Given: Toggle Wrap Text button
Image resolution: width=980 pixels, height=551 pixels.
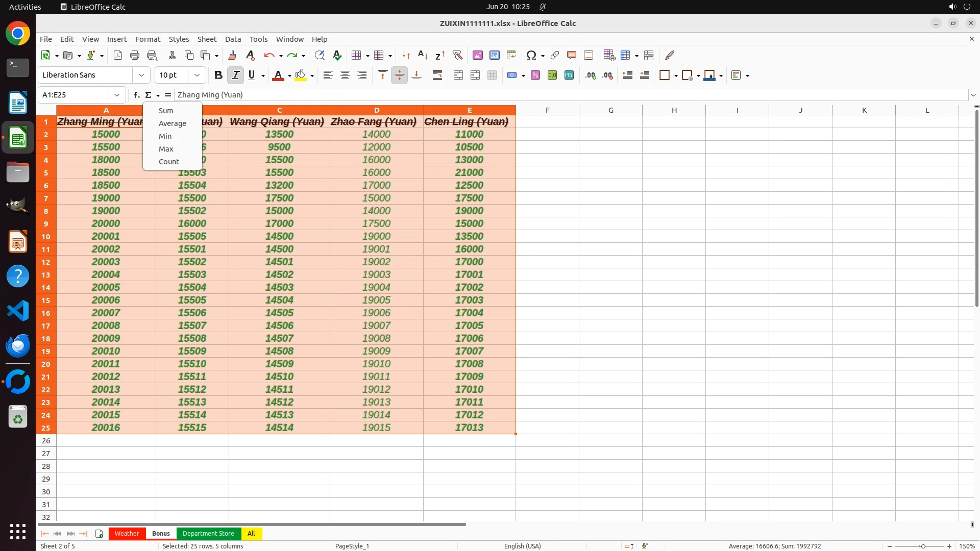Looking at the screenshot, I should point(437,75).
